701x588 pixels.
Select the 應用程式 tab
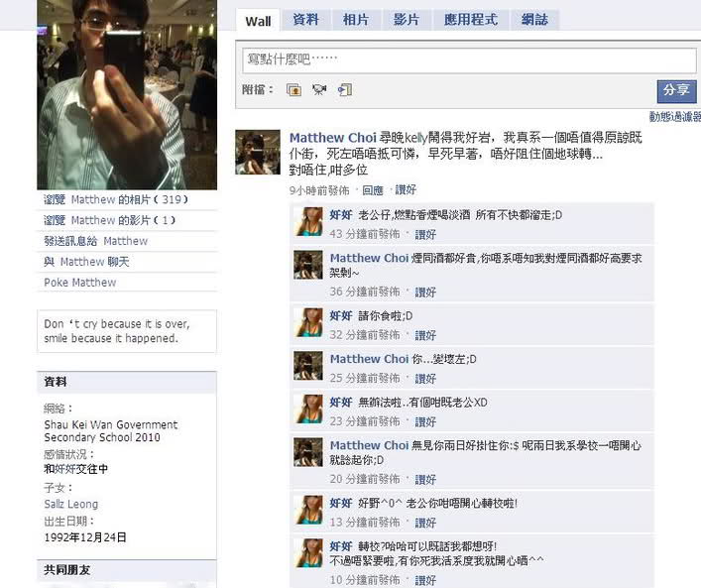[470, 20]
